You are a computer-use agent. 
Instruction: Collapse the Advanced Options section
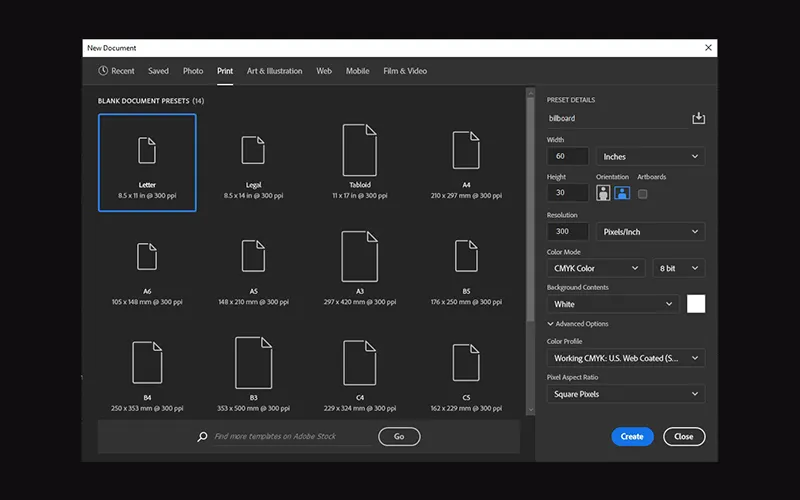(578, 324)
